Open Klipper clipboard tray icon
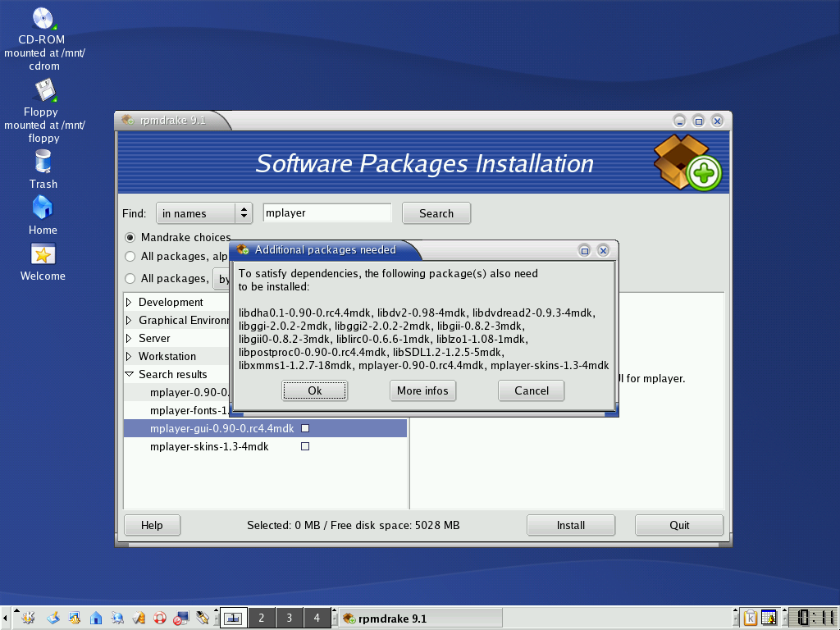840x630 pixels. click(750, 619)
